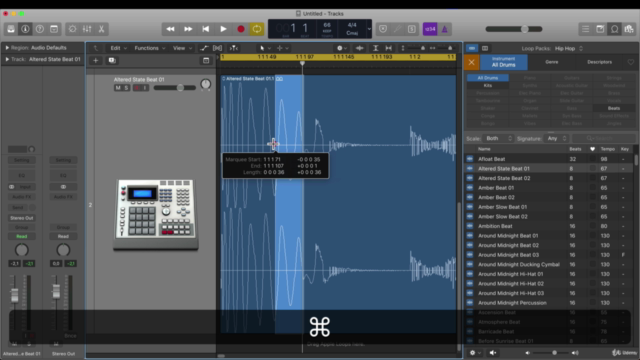Image resolution: width=640 pixels, height=360 pixels.
Task: Open the Mixer faders icon
Action: (87, 29)
